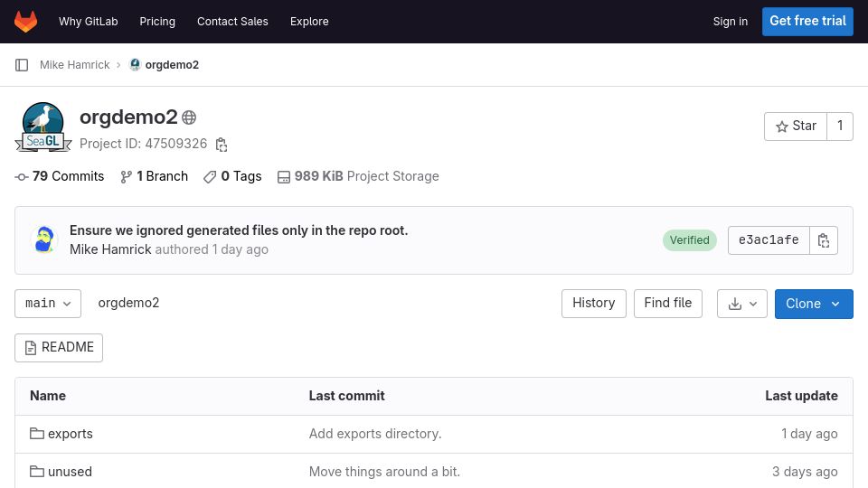Go to Contact Sales

pyautogui.click(x=232, y=22)
